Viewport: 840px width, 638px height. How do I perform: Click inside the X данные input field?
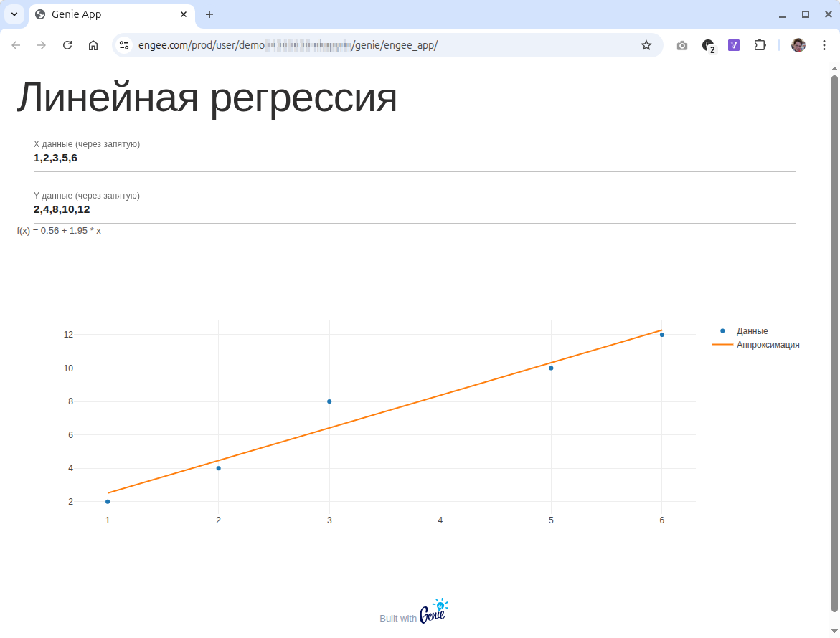287,158
